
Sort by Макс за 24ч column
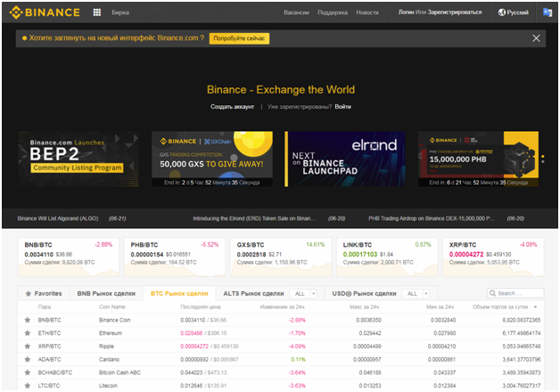point(365,307)
